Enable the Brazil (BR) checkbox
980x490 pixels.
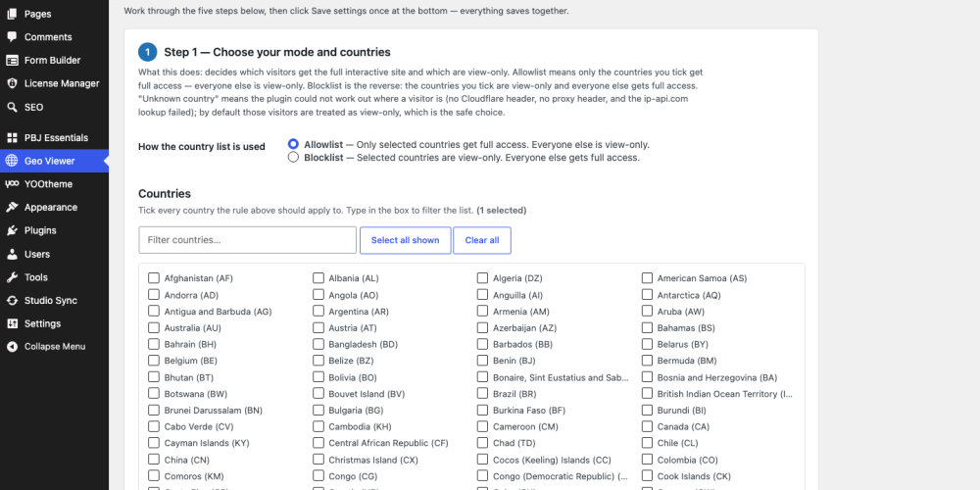click(482, 394)
